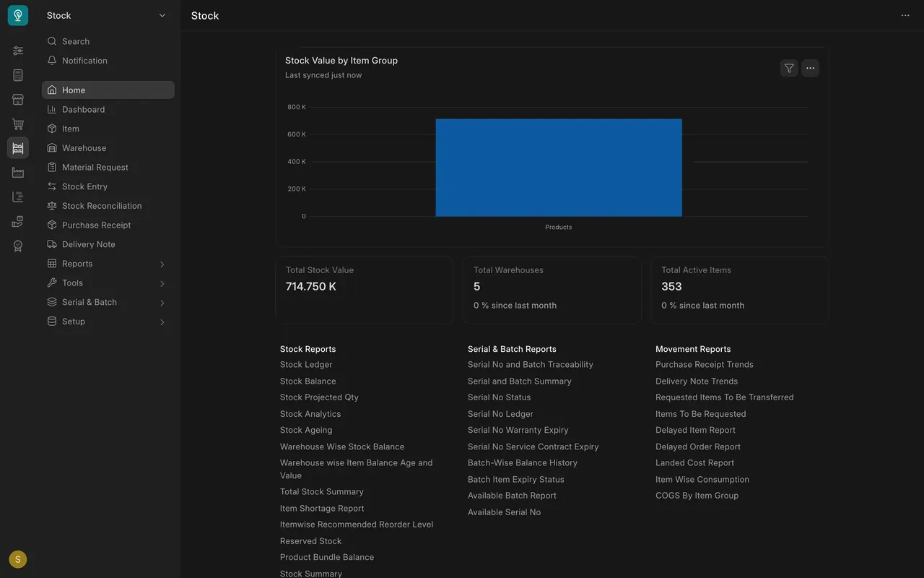
Task: Open Item Shortage Report
Action: 322,509
